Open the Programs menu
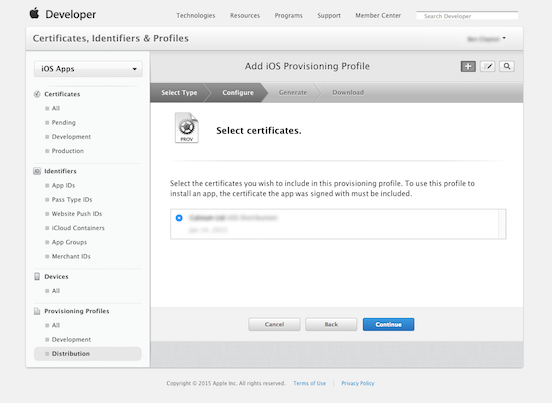The height and width of the screenshot is (403, 552). click(x=289, y=15)
